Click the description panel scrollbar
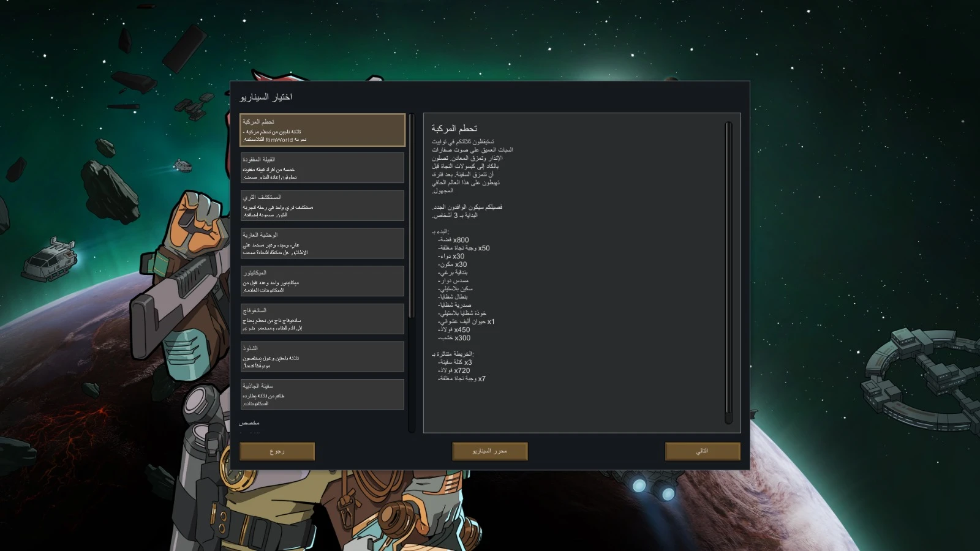980x551 pixels. point(728,272)
